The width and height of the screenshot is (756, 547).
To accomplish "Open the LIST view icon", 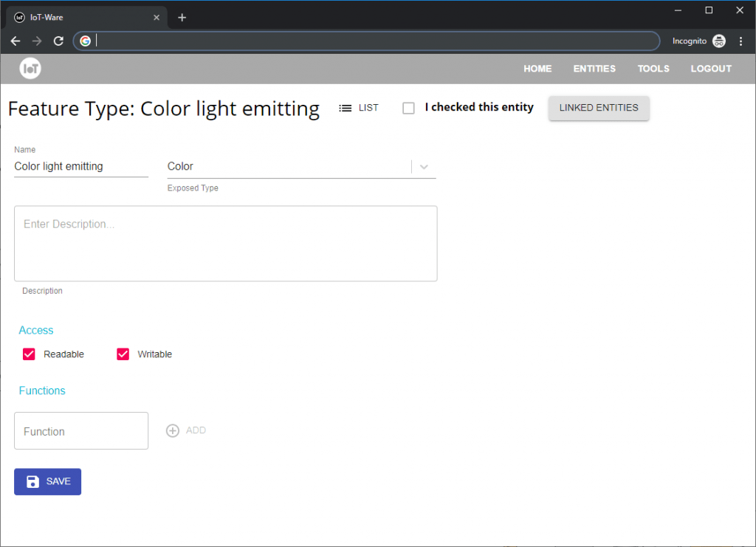I will click(x=346, y=108).
